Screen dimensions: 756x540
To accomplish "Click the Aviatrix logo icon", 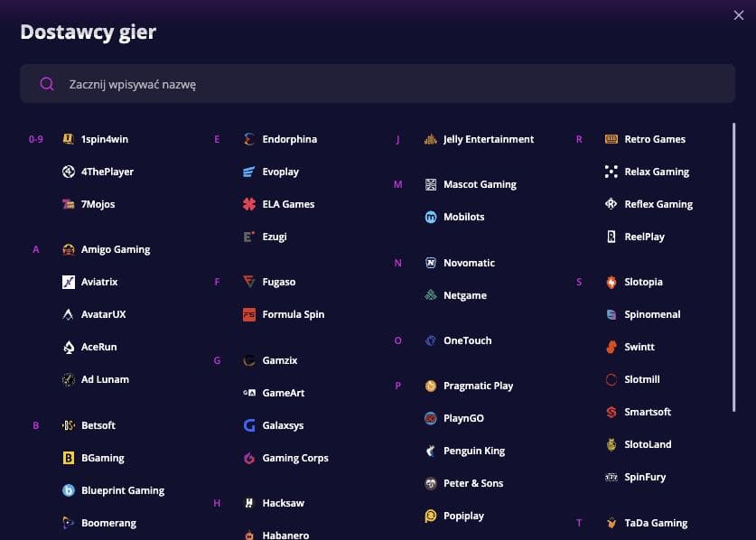I will point(69,282).
